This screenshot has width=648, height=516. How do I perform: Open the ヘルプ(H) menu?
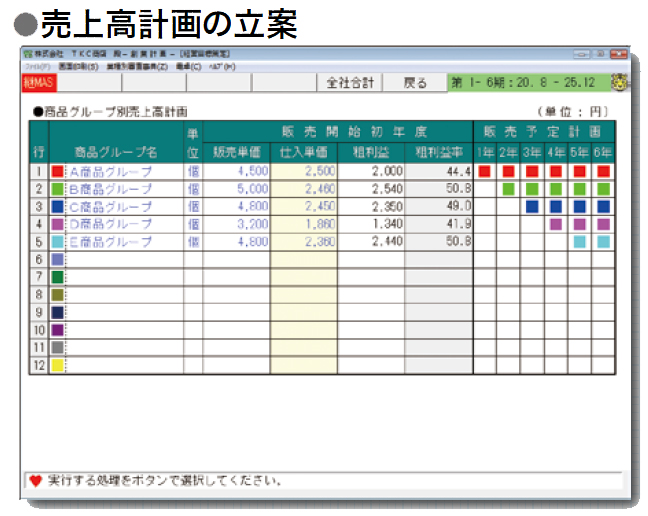222,67
